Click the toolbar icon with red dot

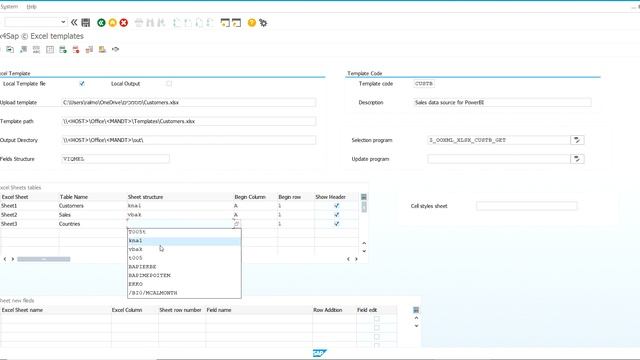[x=76, y=49]
